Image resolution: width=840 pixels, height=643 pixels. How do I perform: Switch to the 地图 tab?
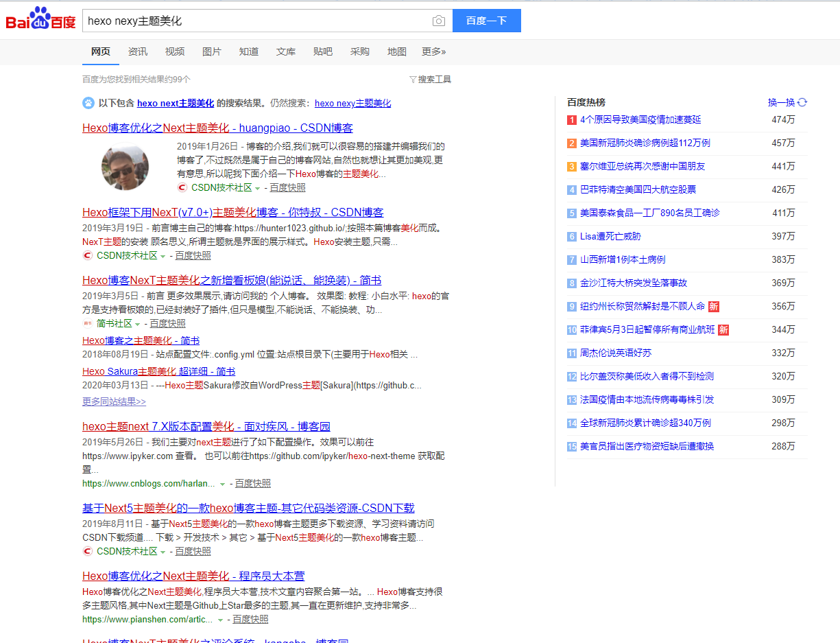(397, 51)
